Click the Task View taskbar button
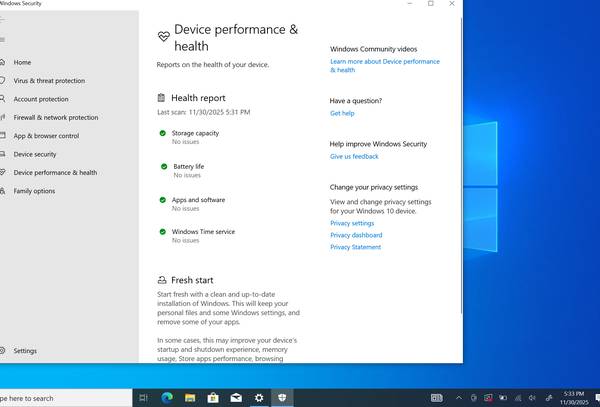 tap(143, 397)
